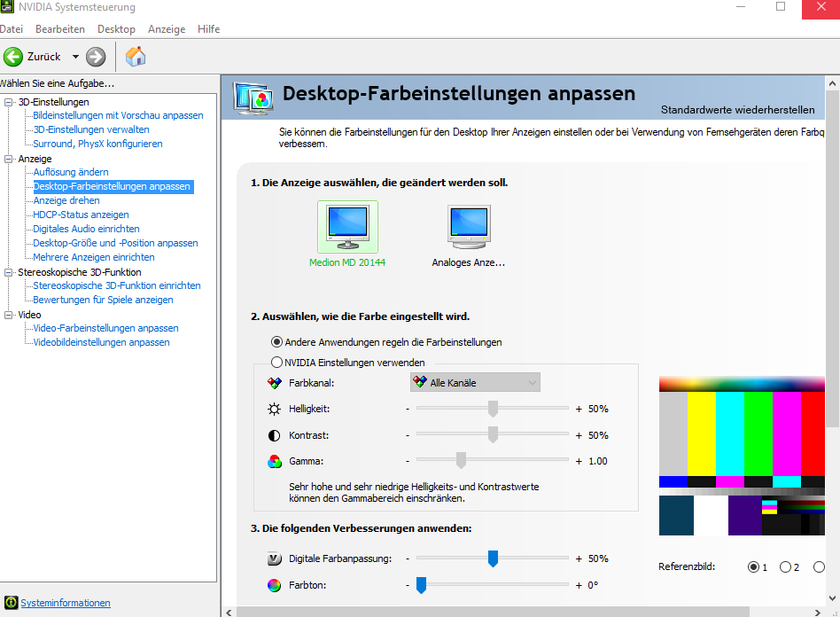The height and width of the screenshot is (617, 840).
Task: Open the Alle Kanäle Farbkanal dropdown
Action: click(x=475, y=383)
